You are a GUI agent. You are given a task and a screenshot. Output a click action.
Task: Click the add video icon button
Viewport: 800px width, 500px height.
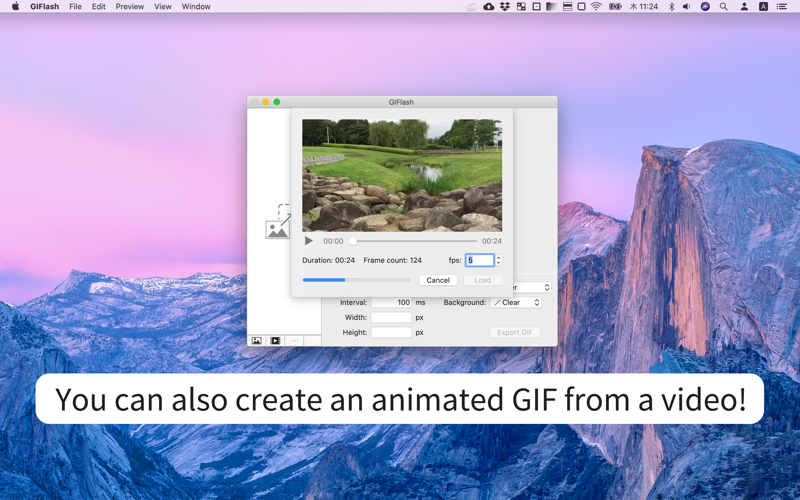(275, 340)
